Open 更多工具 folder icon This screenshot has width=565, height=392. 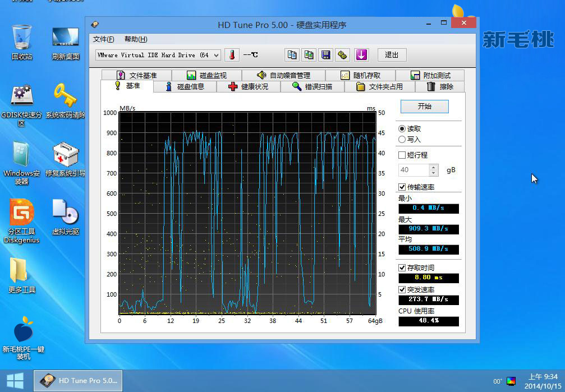tap(22, 275)
